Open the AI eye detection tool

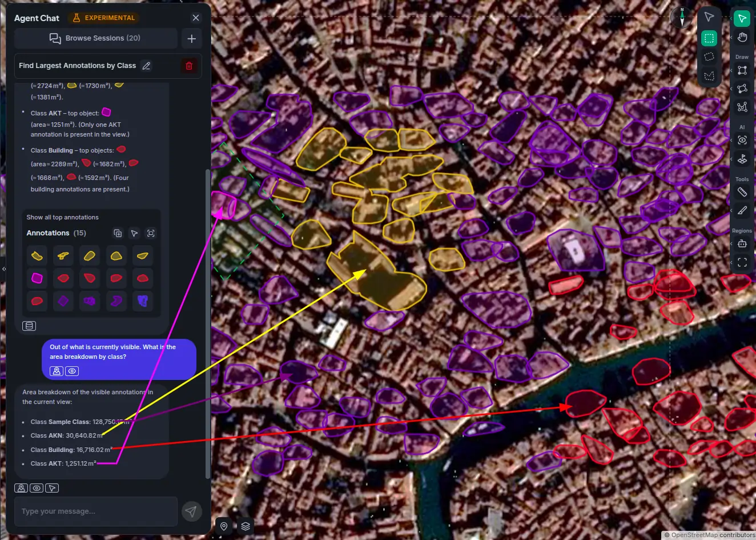[742, 140]
